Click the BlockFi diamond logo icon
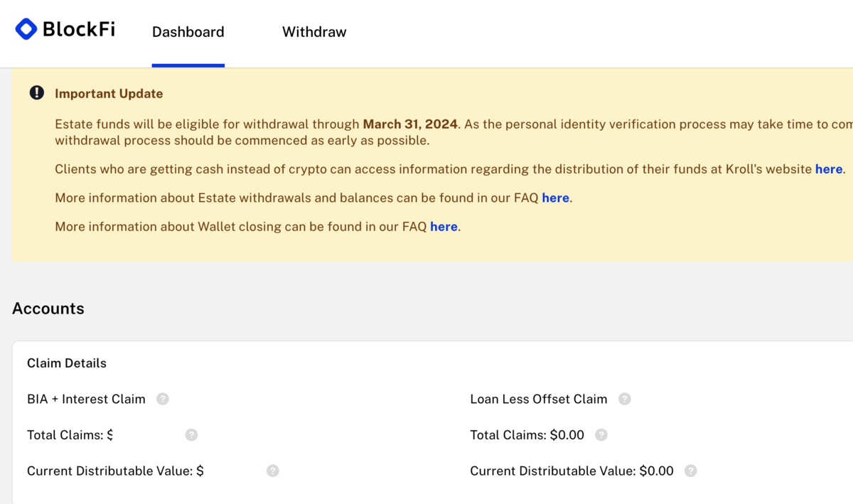This screenshot has width=853, height=504. click(x=26, y=29)
